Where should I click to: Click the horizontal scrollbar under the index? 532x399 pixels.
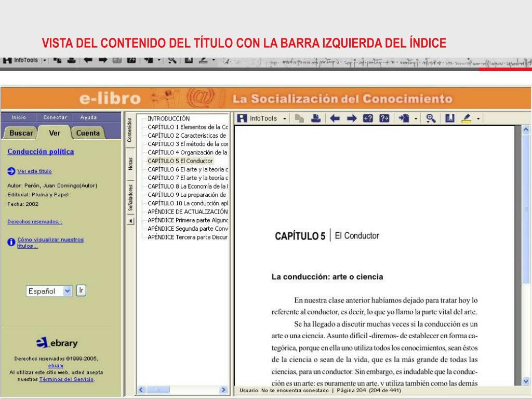tap(182, 390)
